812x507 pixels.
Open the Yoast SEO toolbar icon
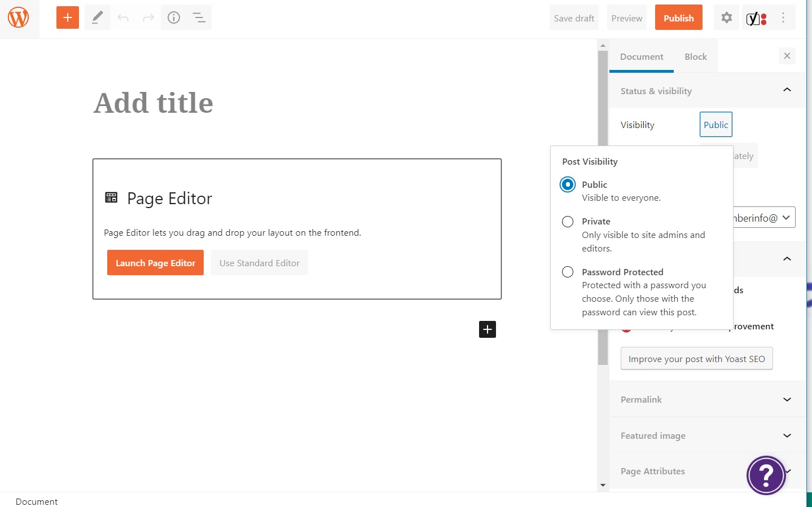756,19
